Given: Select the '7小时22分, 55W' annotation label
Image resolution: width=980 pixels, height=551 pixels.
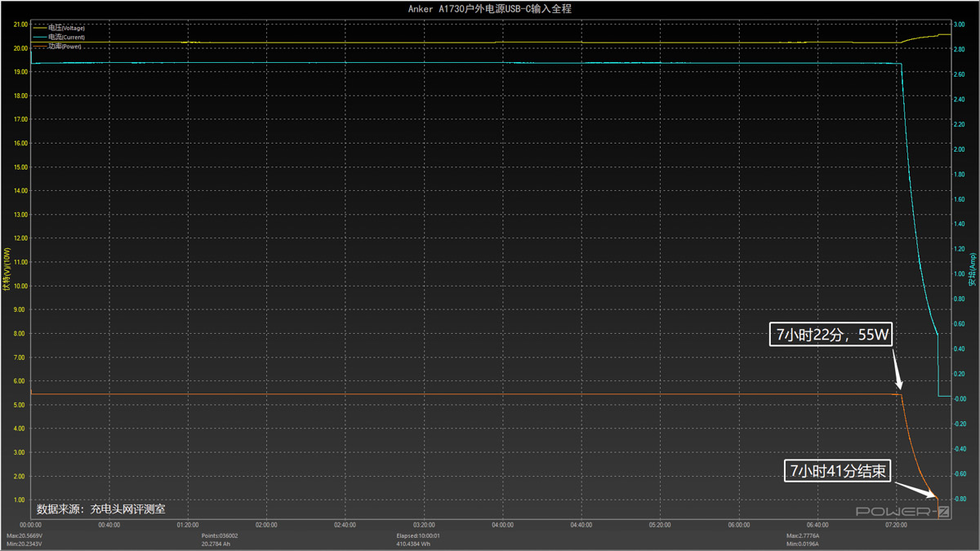Looking at the screenshot, I should [830, 334].
